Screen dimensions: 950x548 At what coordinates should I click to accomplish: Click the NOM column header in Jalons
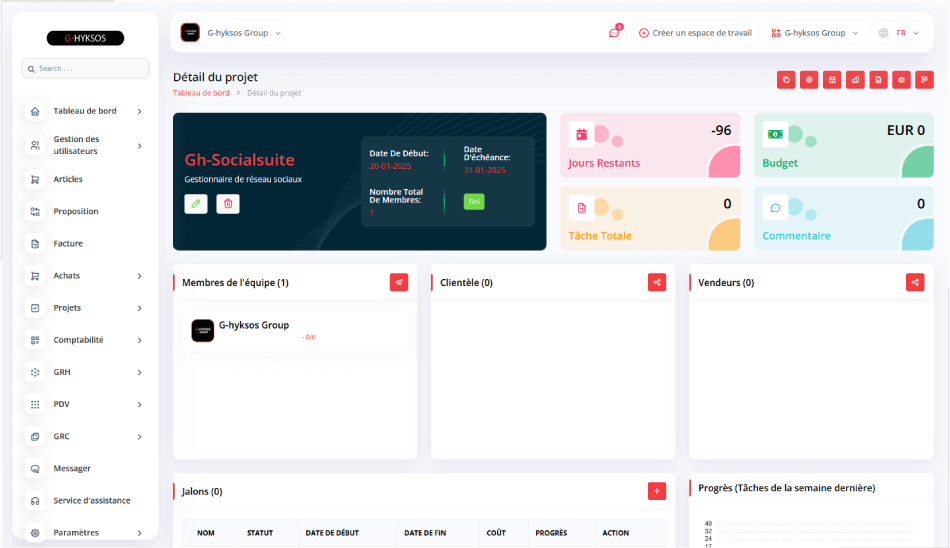pos(206,533)
